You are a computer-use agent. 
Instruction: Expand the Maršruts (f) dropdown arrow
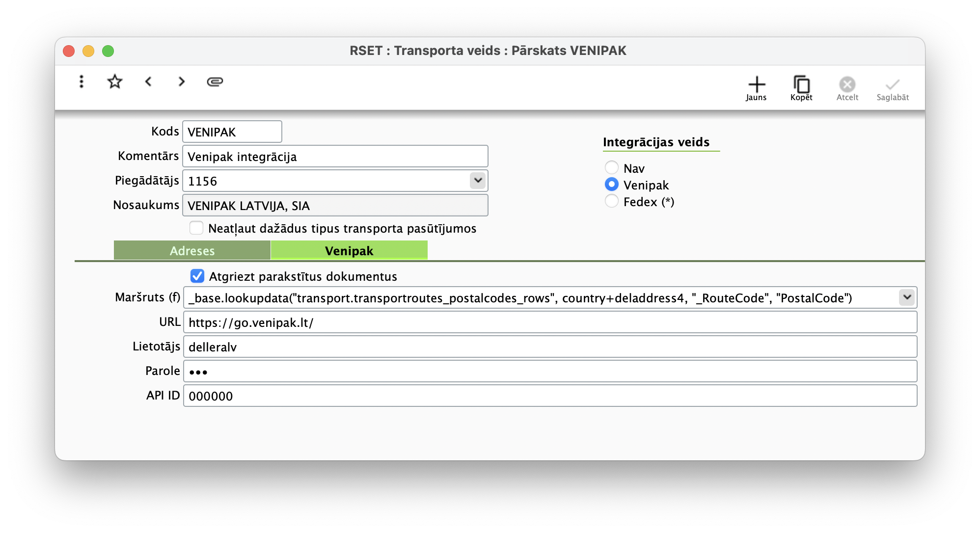(x=907, y=297)
